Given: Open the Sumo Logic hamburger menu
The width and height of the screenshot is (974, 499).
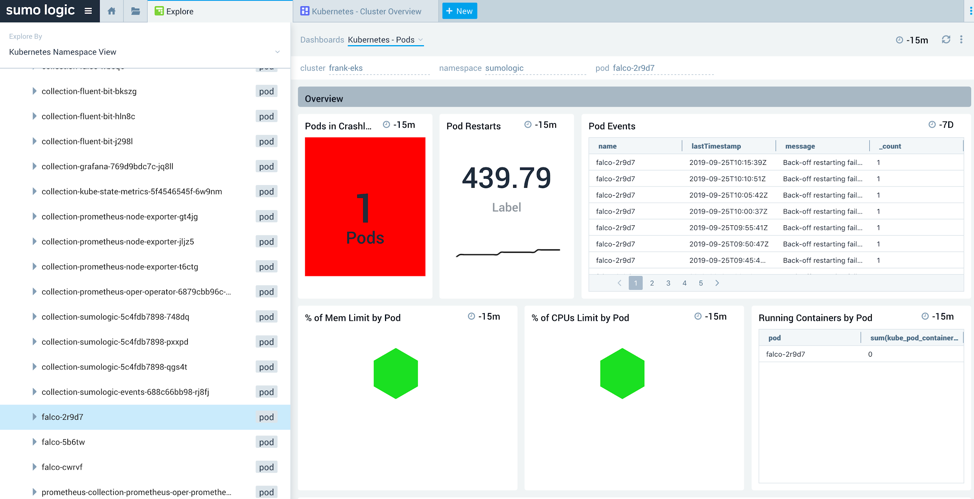Looking at the screenshot, I should (x=88, y=11).
